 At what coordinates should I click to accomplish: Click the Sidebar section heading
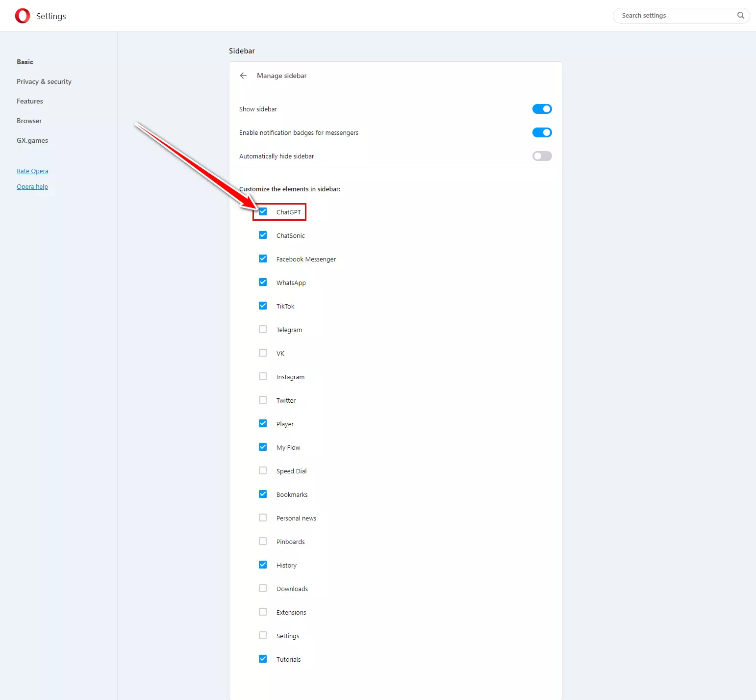click(x=242, y=51)
